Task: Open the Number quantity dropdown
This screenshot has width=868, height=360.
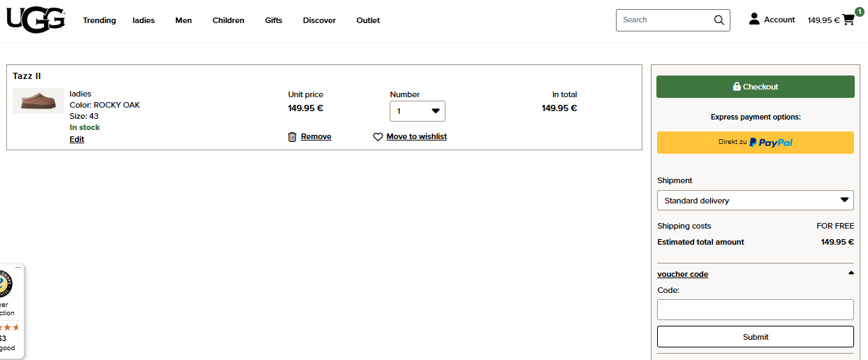Action: tap(417, 111)
